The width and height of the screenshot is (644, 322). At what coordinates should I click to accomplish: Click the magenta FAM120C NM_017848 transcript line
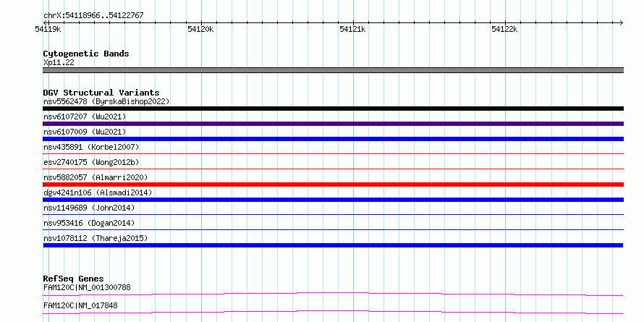pos(333,312)
